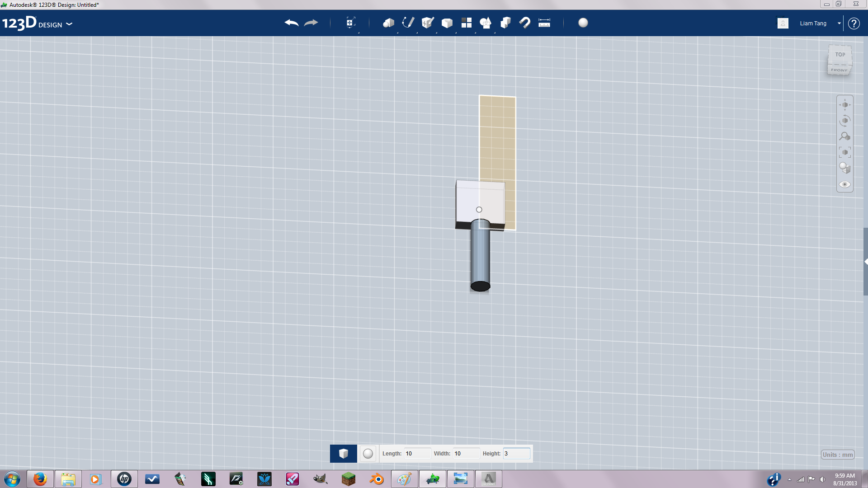Click the Width input field
This screenshot has width=868, height=488.
tap(466, 454)
